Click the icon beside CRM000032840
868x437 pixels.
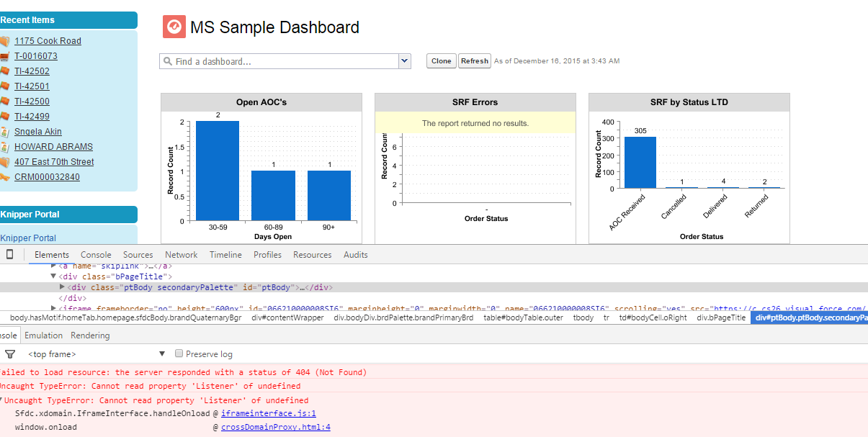coord(5,177)
